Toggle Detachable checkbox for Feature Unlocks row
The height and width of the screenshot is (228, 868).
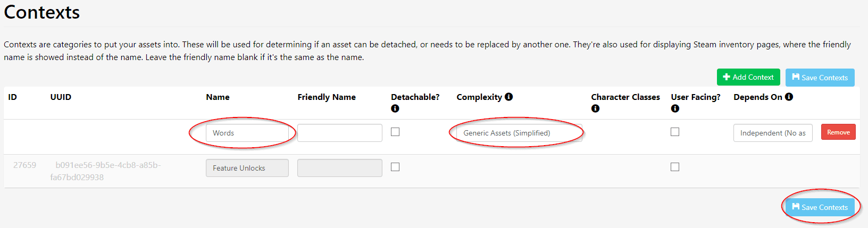395,167
